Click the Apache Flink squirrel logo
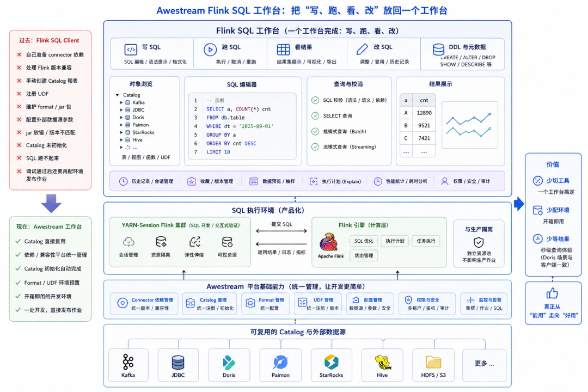Viewport: 588px width, 392px height. point(329,242)
